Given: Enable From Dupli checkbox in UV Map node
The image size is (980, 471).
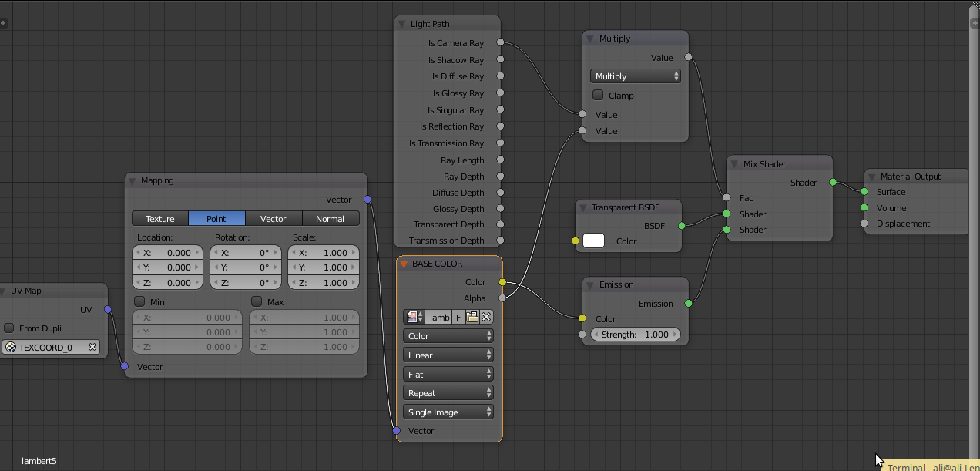Looking at the screenshot, I should [9, 328].
